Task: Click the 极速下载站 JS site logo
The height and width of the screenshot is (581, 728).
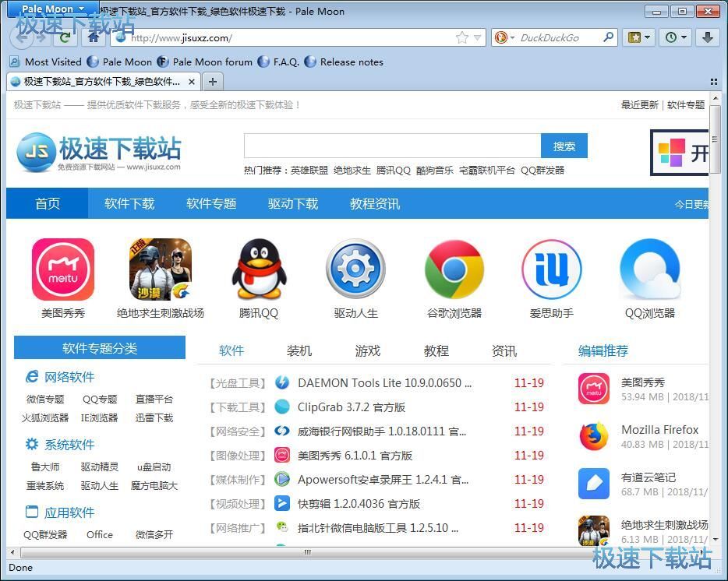Action: [98, 152]
